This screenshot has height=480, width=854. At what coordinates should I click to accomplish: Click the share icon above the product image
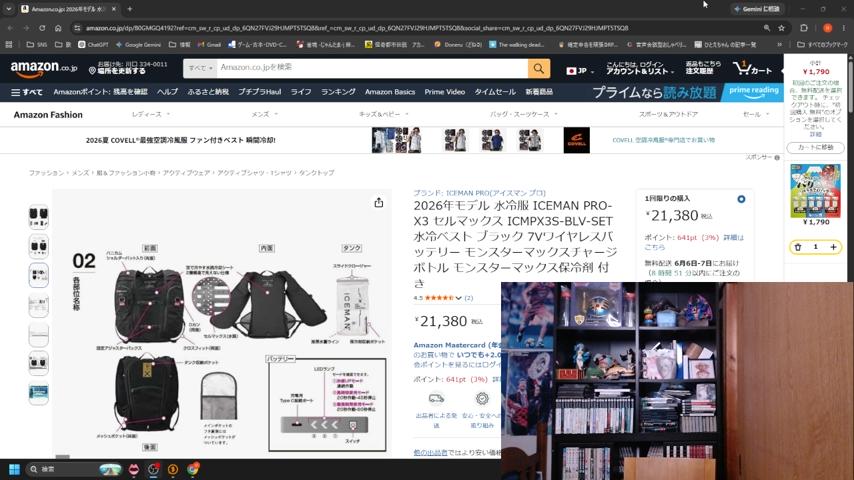pos(379,203)
